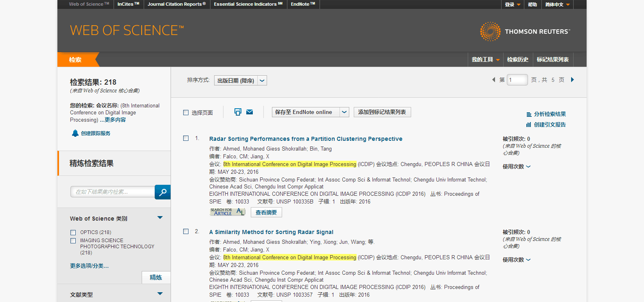Viewport: 644px width, 302px height.
Task: Go to previous page arrow
Action: click(x=493, y=80)
